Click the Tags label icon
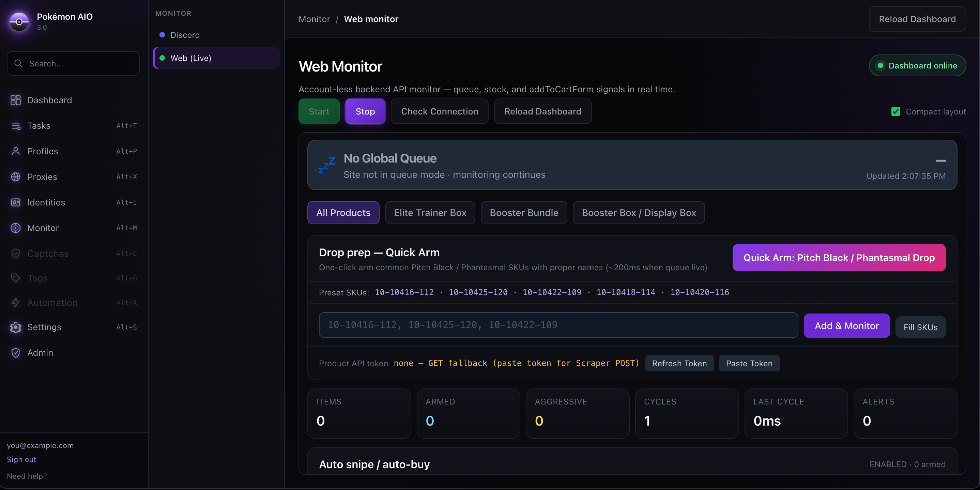 tap(16, 278)
